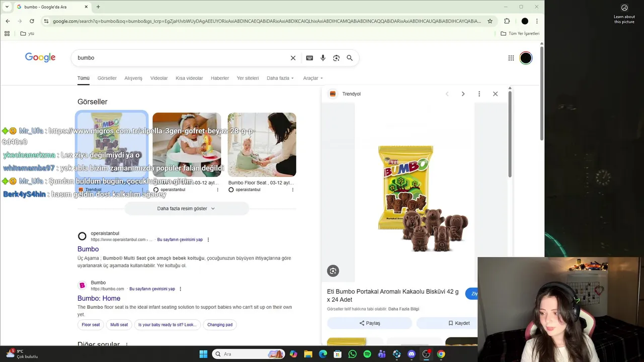Screen dimensions: 644x362
Task: Open File Explorer from the taskbar
Action: pyautogui.click(x=308, y=354)
